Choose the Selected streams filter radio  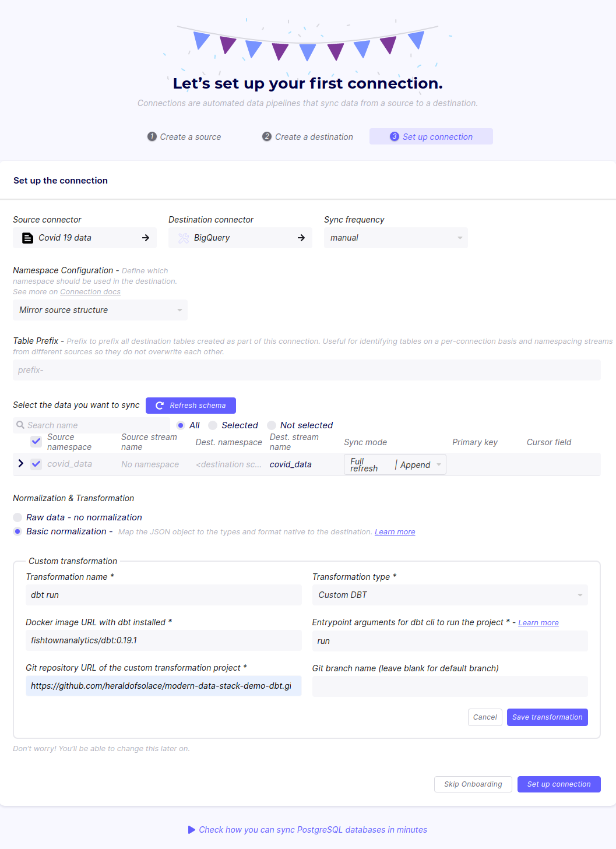212,425
